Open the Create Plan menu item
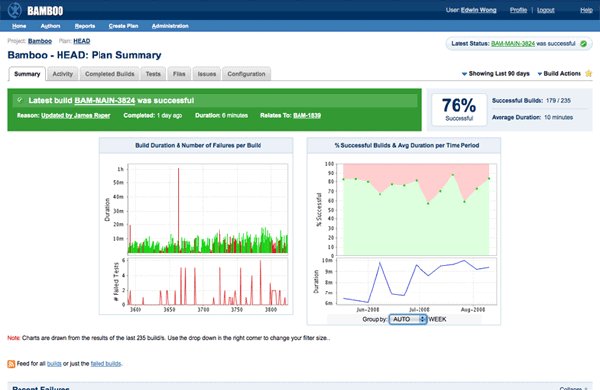The image size is (600, 390). [x=123, y=26]
